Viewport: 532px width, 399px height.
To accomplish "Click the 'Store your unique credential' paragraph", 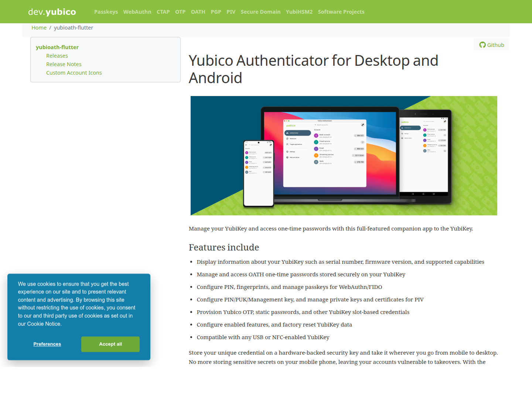I will (x=343, y=357).
